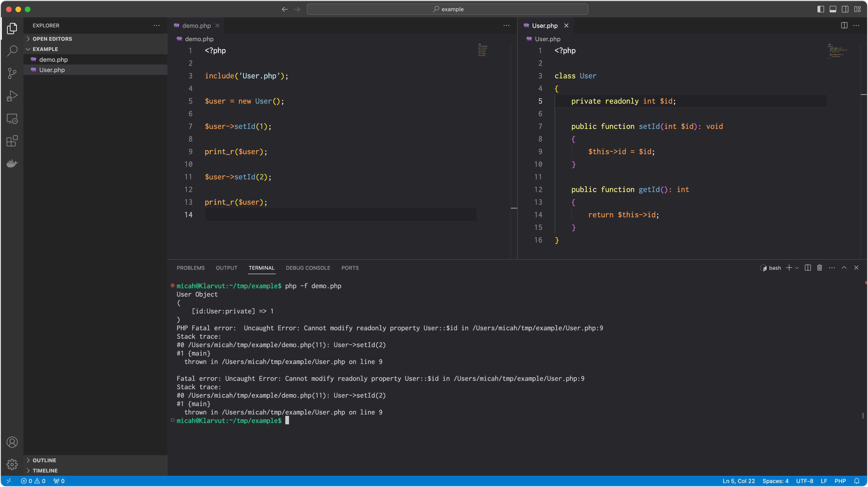Switch to the DEBUG CONSOLE tab

[x=308, y=268]
